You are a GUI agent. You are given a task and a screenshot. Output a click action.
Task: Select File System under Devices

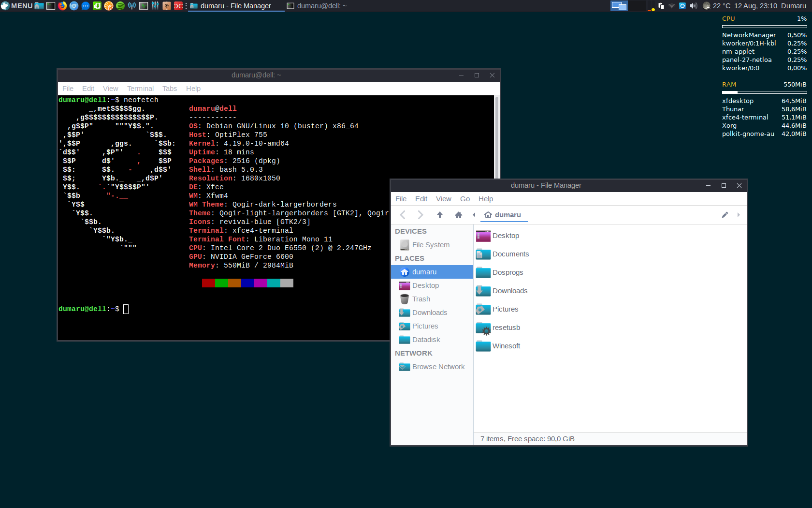click(x=430, y=245)
